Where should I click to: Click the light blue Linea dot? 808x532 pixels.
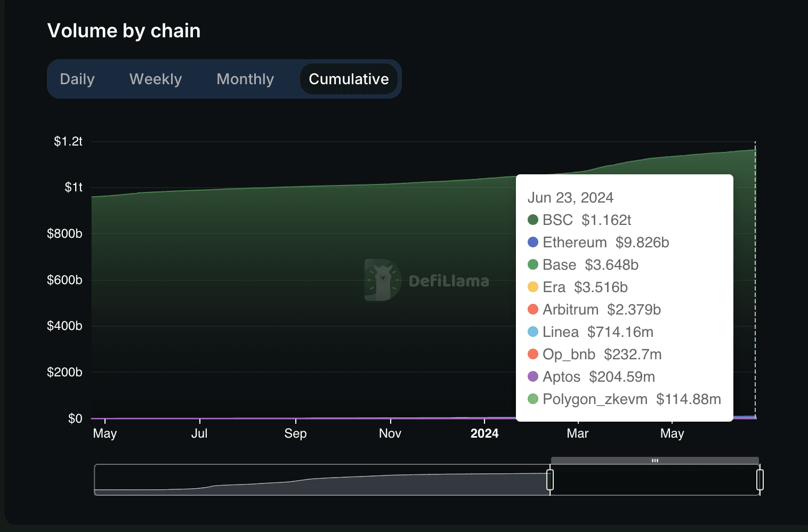533,332
